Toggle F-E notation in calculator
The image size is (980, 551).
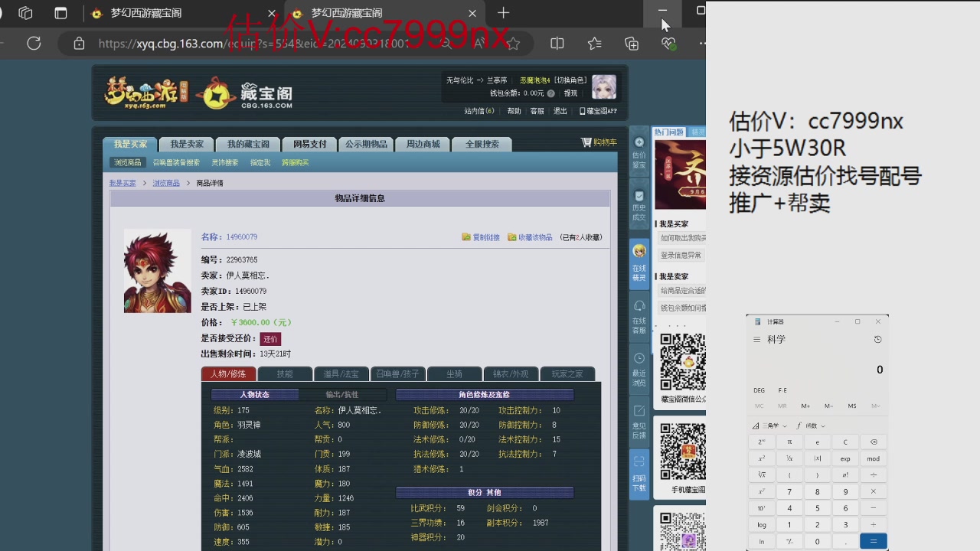pos(782,390)
